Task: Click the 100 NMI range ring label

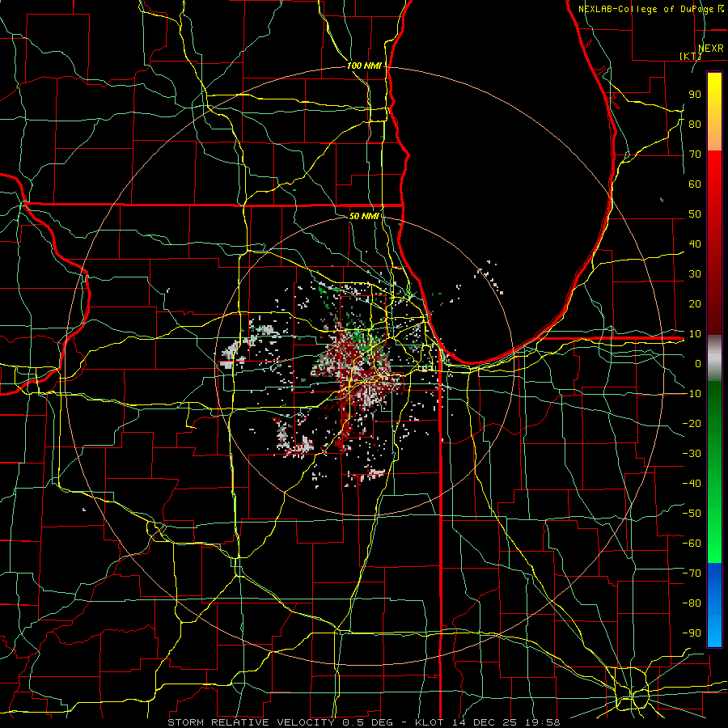Action: coord(364,66)
